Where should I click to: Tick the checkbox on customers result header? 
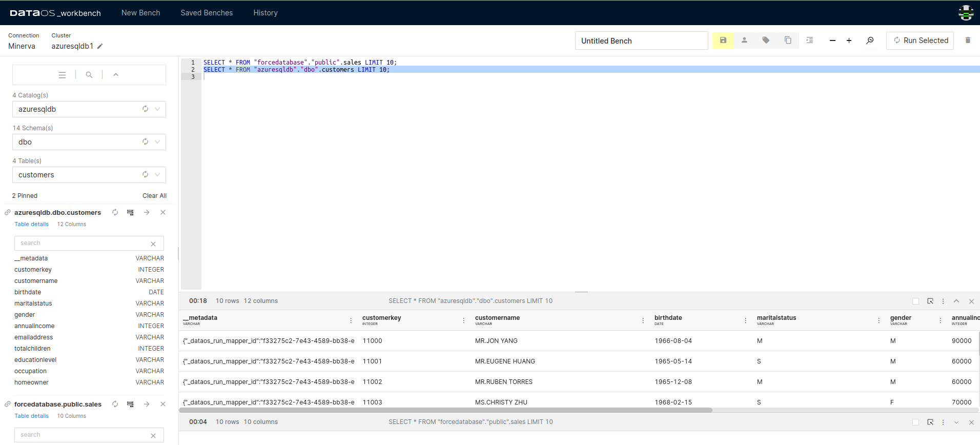[916, 301]
